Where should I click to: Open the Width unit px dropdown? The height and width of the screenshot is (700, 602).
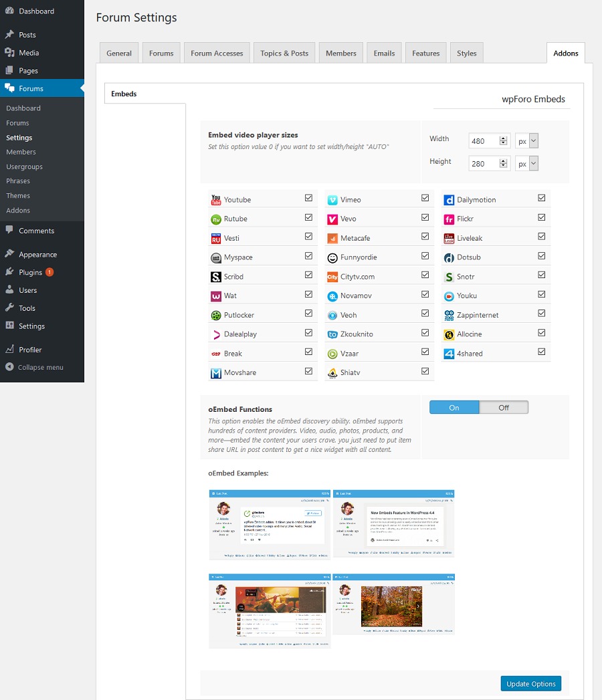click(527, 141)
